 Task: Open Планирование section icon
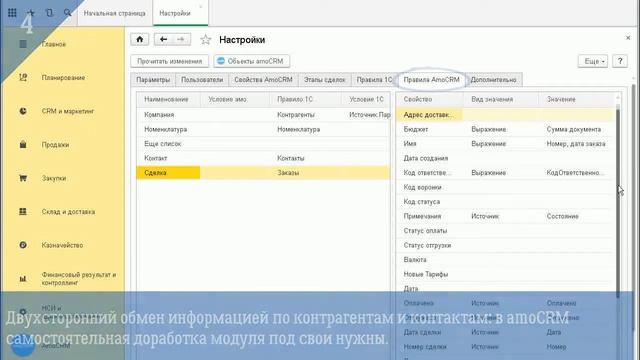tap(23, 78)
